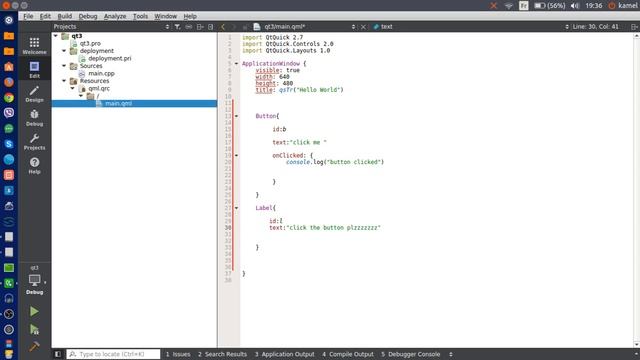Collapse the Resources folder

coord(64,81)
